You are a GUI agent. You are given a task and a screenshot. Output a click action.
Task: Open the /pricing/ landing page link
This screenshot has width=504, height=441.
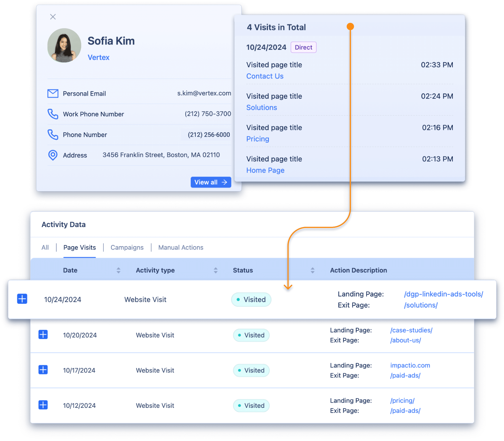click(402, 401)
